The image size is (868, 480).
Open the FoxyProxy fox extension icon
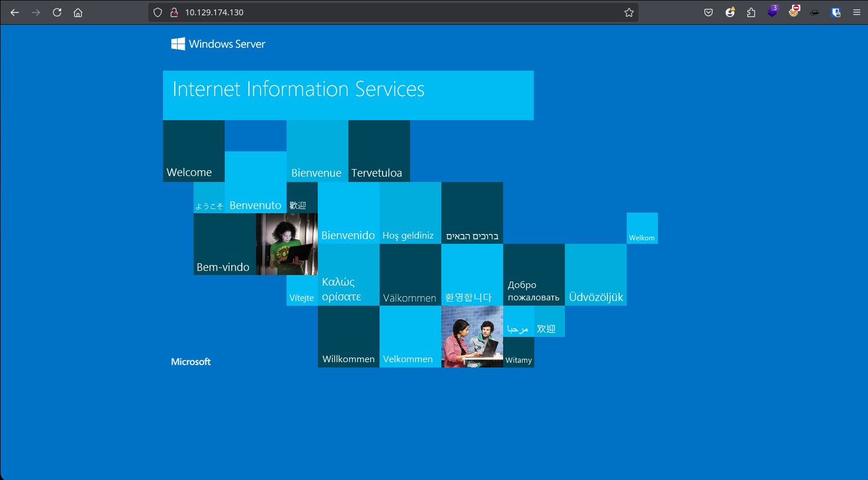[x=794, y=11]
